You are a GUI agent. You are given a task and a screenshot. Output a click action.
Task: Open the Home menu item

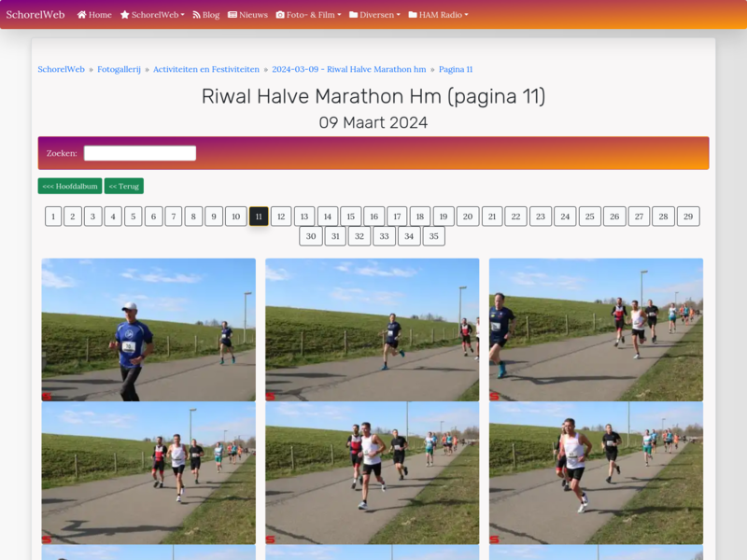[x=94, y=15]
